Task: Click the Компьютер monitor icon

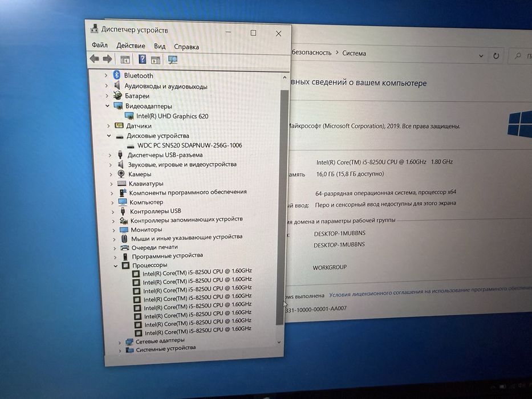Action: click(x=123, y=202)
